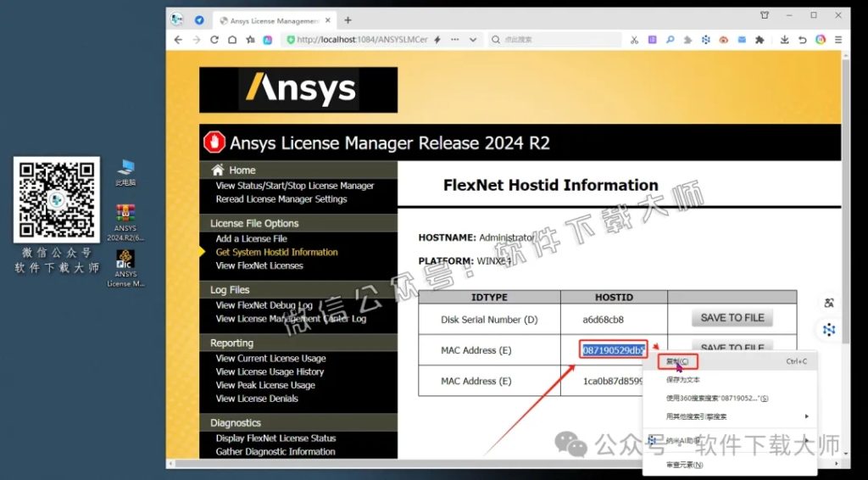
Task: Open the puzzle-piece extensions manager
Action: point(759,40)
